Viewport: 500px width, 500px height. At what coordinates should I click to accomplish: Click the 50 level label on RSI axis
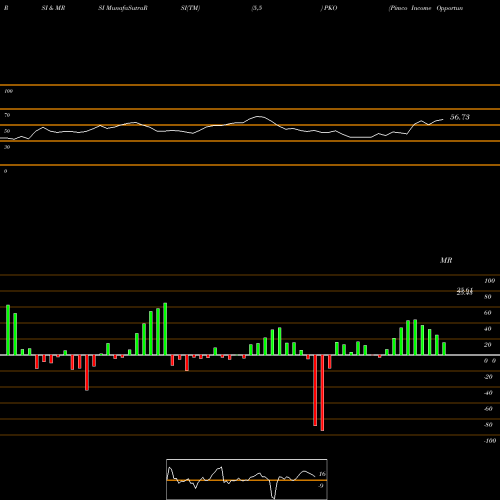(x=7, y=131)
